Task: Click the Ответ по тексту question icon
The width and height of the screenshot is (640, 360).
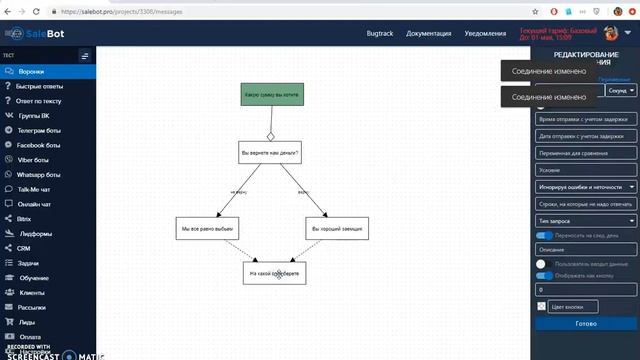Action: [x=8, y=100]
